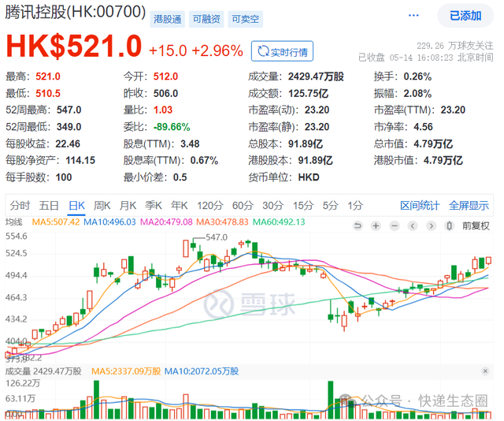Click the 委比 value -89.66%

(x=172, y=127)
